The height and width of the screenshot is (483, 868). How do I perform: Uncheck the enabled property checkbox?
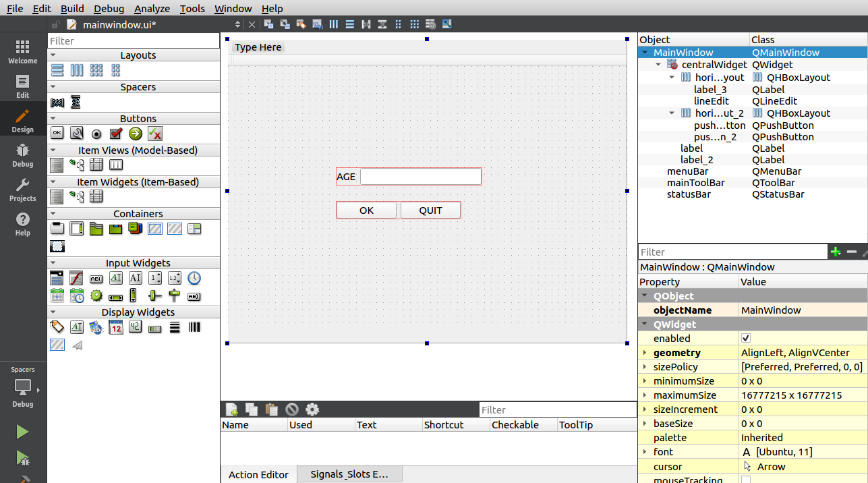[746, 339]
